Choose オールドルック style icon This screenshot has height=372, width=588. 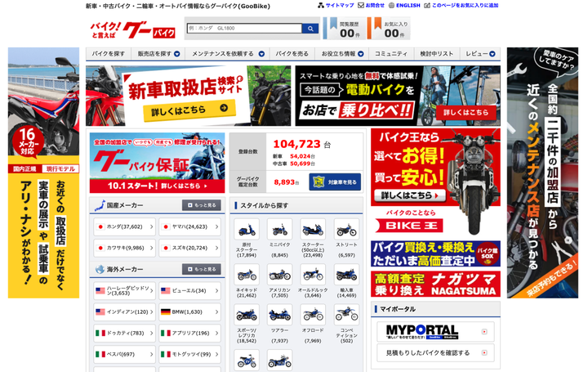313,275
